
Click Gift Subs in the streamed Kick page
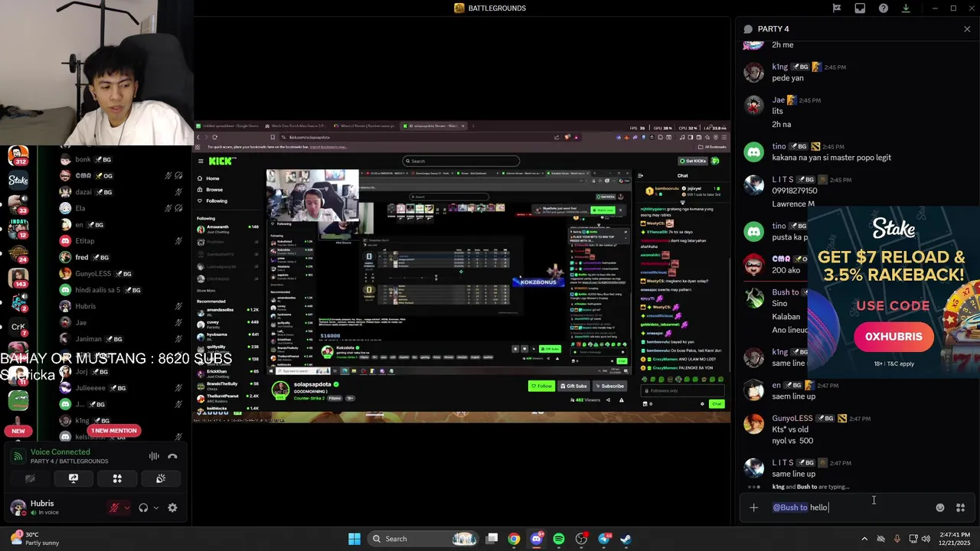click(573, 386)
